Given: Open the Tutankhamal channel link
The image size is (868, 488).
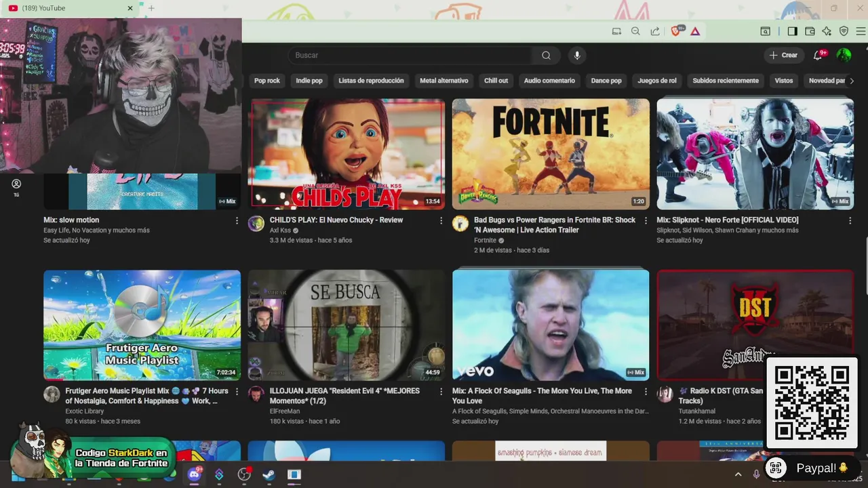Looking at the screenshot, I should 697,411.
